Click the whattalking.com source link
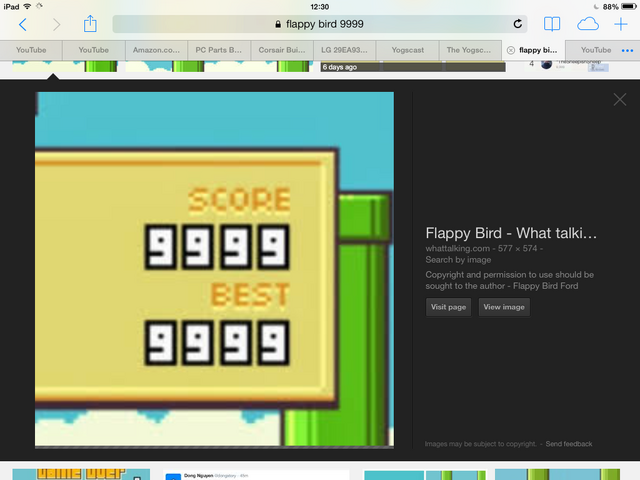The height and width of the screenshot is (480, 640). [x=458, y=248]
